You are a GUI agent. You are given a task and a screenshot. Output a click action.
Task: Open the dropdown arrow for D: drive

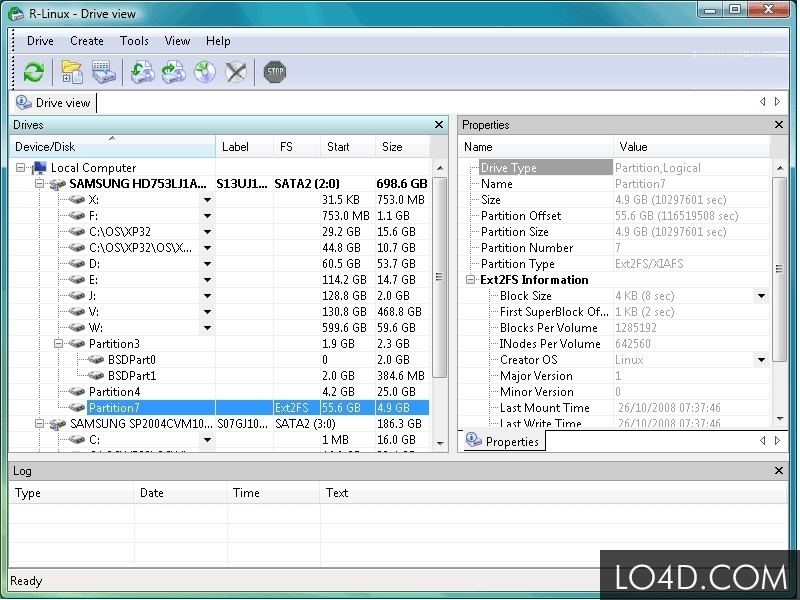tap(207, 264)
